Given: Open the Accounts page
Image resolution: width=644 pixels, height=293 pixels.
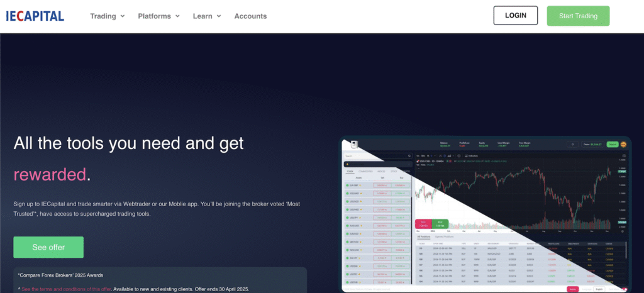Looking at the screenshot, I should pyautogui.click(x=250, y=16).
